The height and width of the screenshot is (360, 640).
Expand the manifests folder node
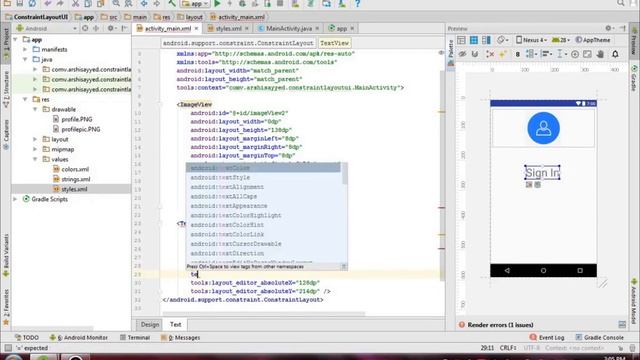[25, 49]
